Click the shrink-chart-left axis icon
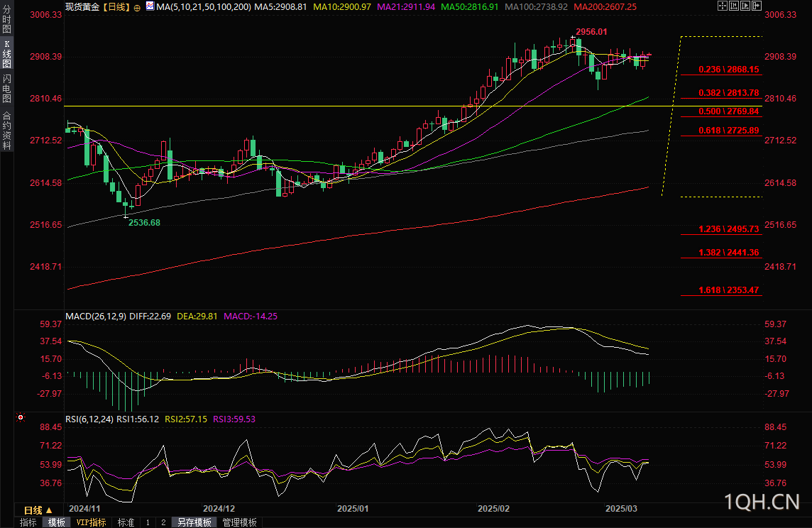The width and height of the screenshot is (812, 528). pos(734,6)
